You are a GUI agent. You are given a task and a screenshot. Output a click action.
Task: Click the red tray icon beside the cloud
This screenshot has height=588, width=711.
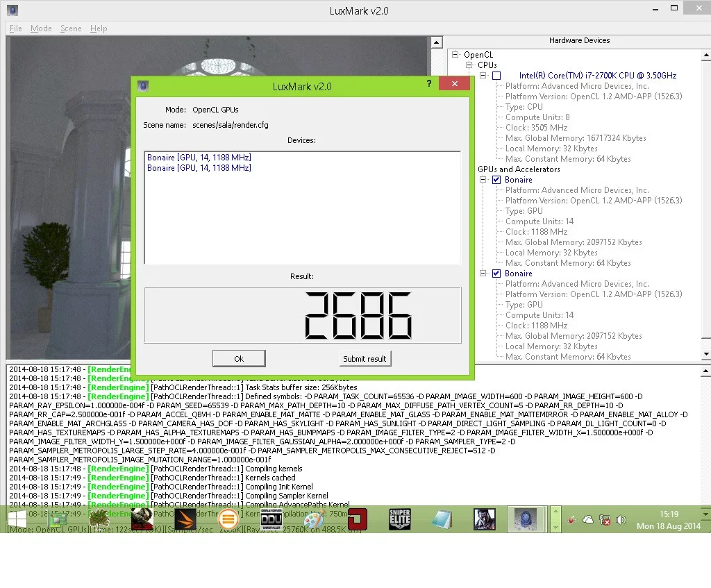571,519
